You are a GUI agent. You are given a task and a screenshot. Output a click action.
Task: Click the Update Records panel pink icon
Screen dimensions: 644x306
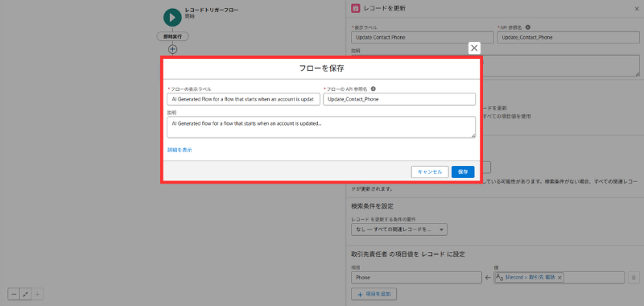(356, 8)
